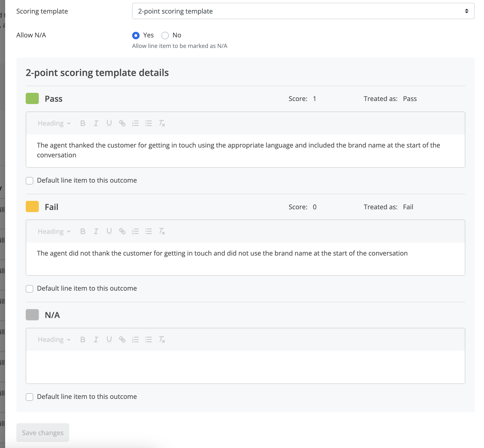Select Yes for Allow N/A
484x448 pixels.
pyautogui.click(x=136, y=35)
